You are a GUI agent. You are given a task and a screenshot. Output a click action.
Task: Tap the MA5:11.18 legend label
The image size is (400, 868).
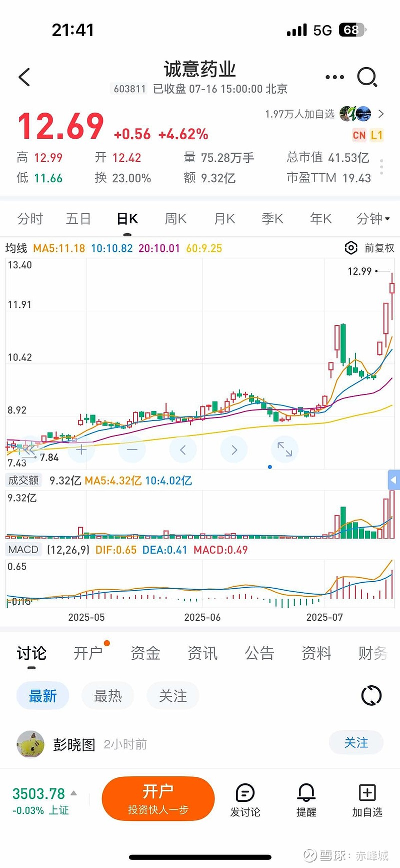(x=59, y=248)
